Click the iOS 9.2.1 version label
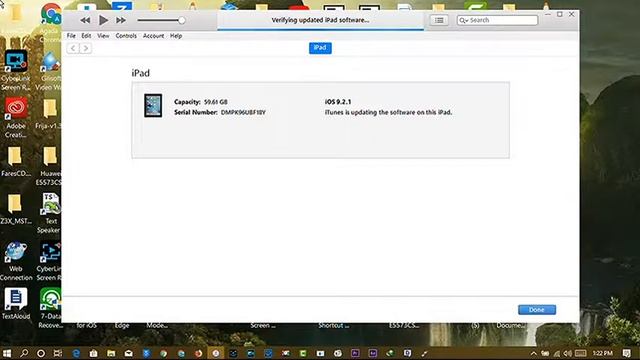The image size is (640, 360). [338, 102]
